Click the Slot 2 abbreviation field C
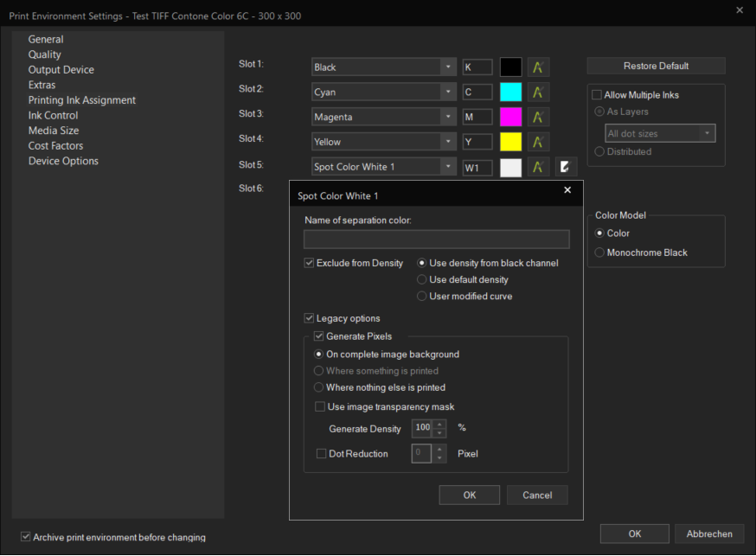 pyautogui.click(x=477, y=92)
